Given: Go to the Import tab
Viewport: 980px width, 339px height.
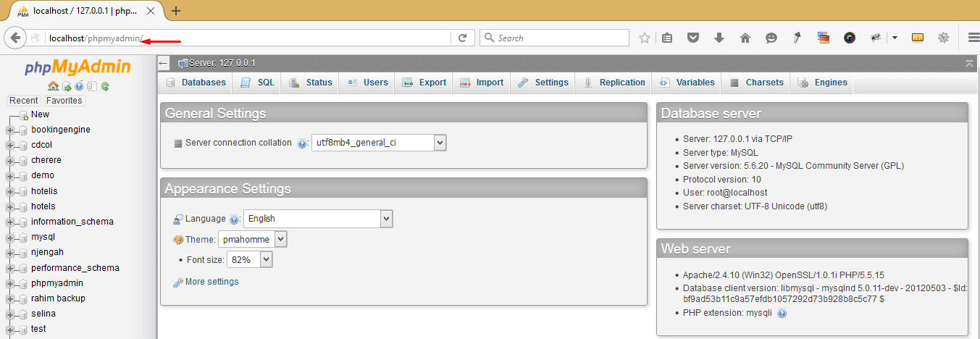Looking at the screenshot, I should [481, 83].
